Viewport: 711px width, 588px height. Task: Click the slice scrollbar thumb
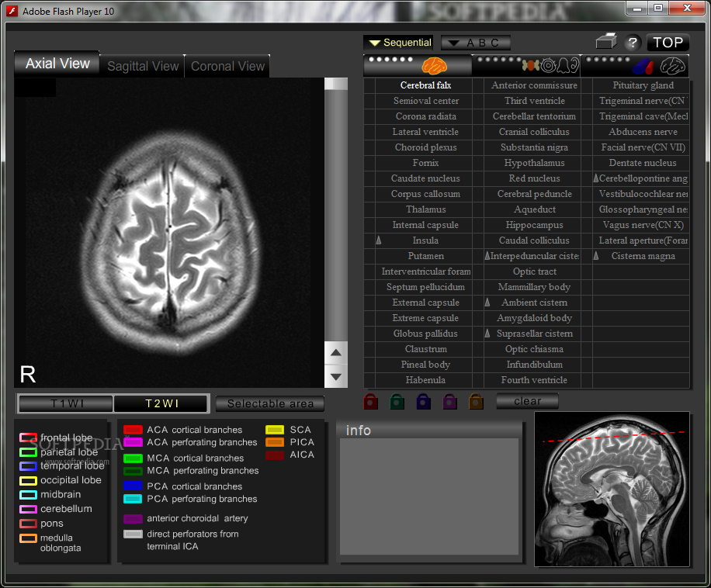(x=336, y=84)
